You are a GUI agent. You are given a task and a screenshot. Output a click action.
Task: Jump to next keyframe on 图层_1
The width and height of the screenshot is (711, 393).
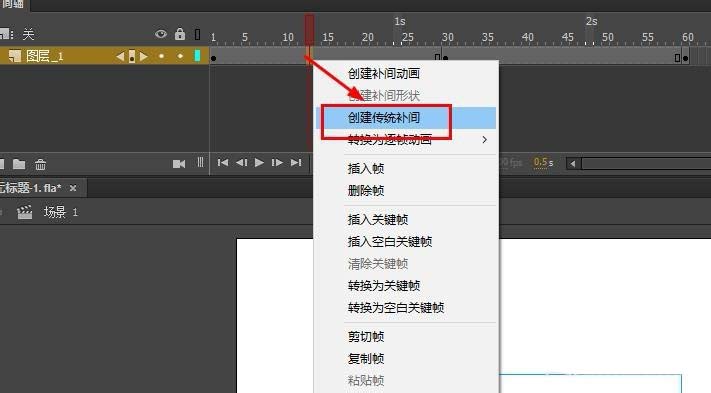point(143,57)
